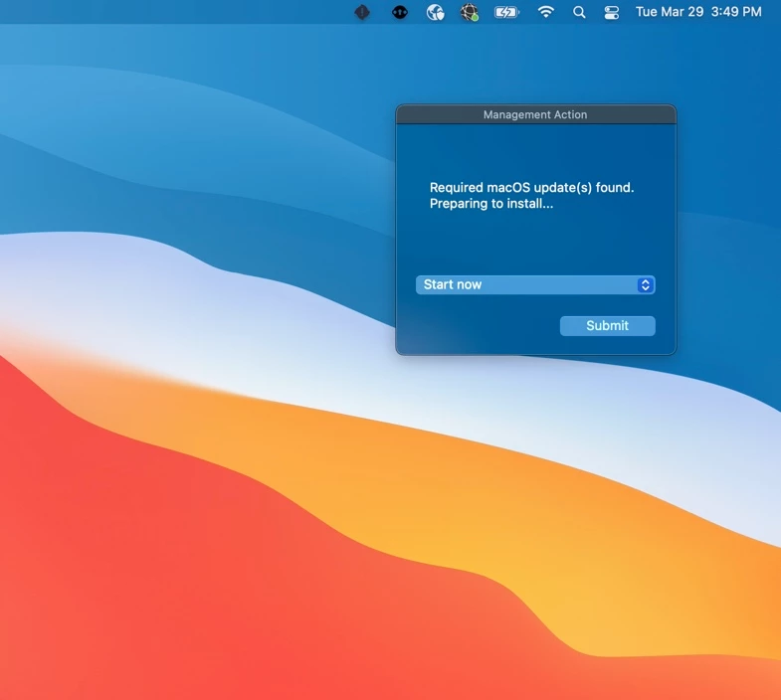Open Control Center toggles icon
Viewport: 781px width, 700px height.
[612, 12]
